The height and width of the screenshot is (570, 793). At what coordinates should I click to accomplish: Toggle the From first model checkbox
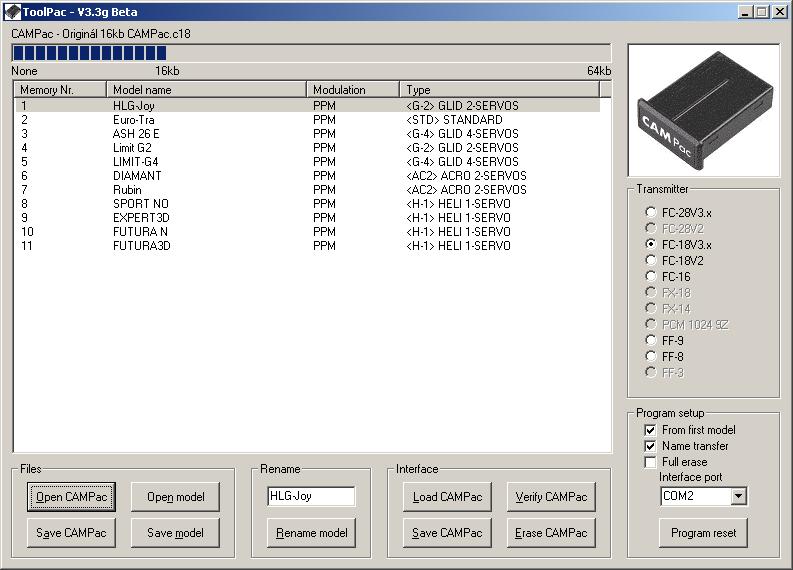coord(650,430)
